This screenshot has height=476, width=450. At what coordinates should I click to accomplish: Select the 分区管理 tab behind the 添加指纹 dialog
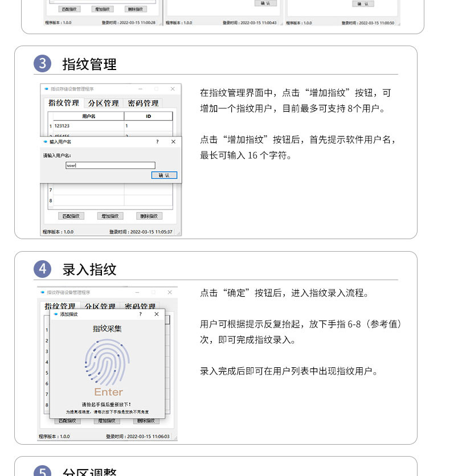pyautogui.click(x=100, y=305)
